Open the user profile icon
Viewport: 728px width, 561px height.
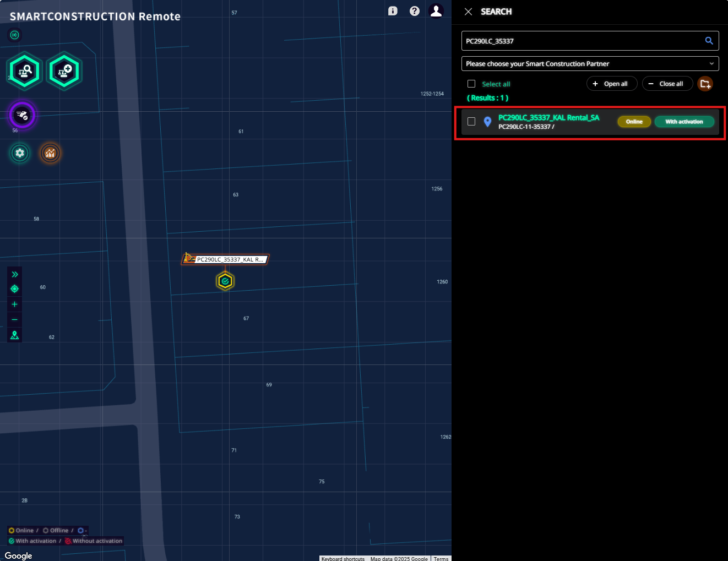point(436,11)
